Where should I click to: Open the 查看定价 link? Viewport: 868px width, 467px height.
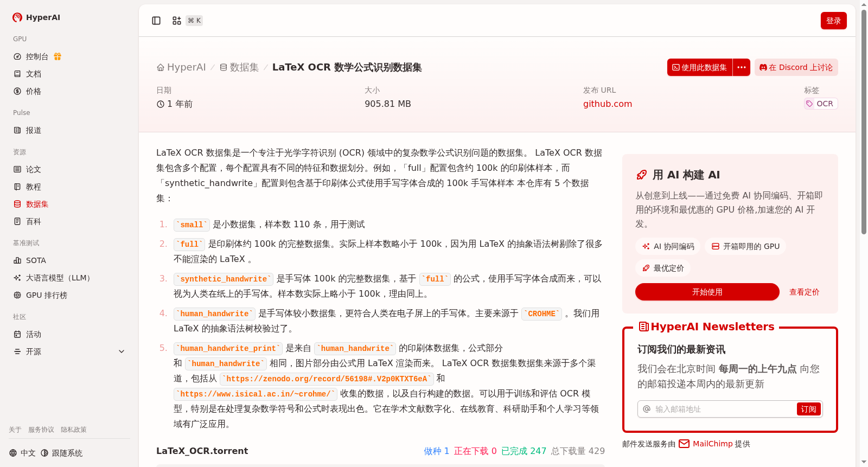(804, 292)
